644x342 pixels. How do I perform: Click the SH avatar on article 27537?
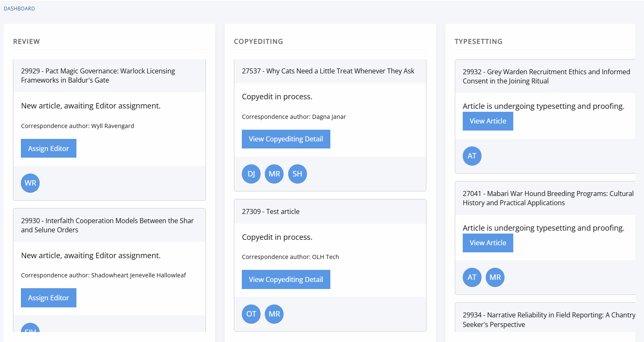pos(297,174)
